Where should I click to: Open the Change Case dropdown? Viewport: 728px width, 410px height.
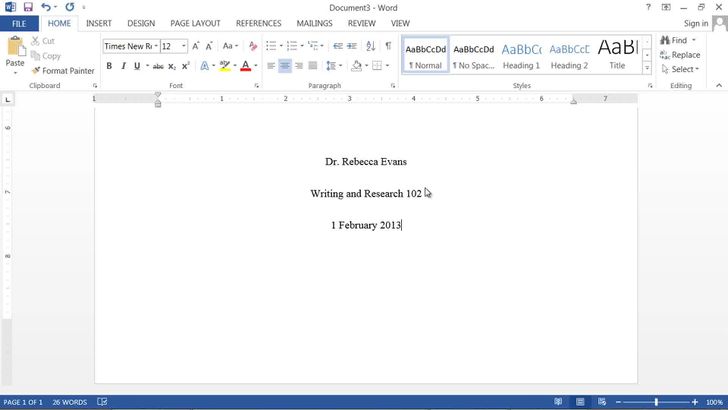[x=230, y=46]
